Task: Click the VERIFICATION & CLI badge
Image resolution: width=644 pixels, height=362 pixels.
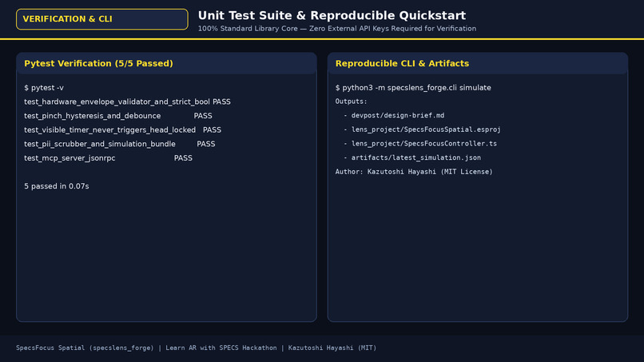Action: [101, 19]
